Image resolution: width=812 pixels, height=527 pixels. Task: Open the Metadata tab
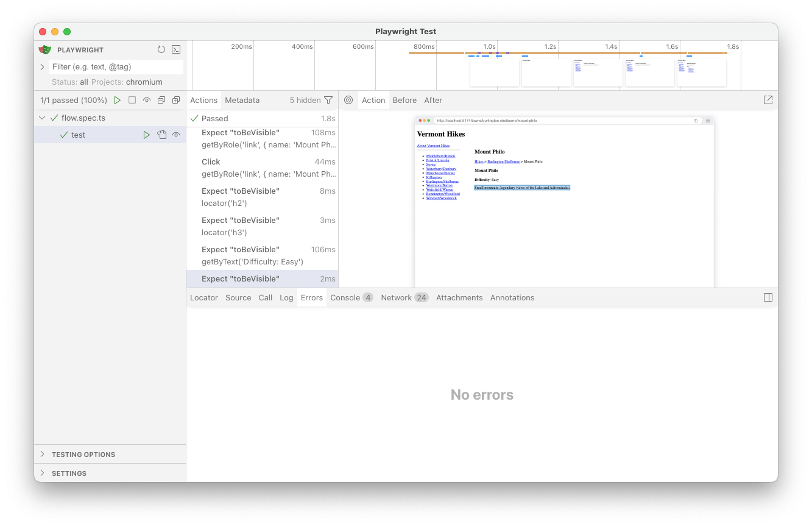pyautogui.click(x=242, y=101)
